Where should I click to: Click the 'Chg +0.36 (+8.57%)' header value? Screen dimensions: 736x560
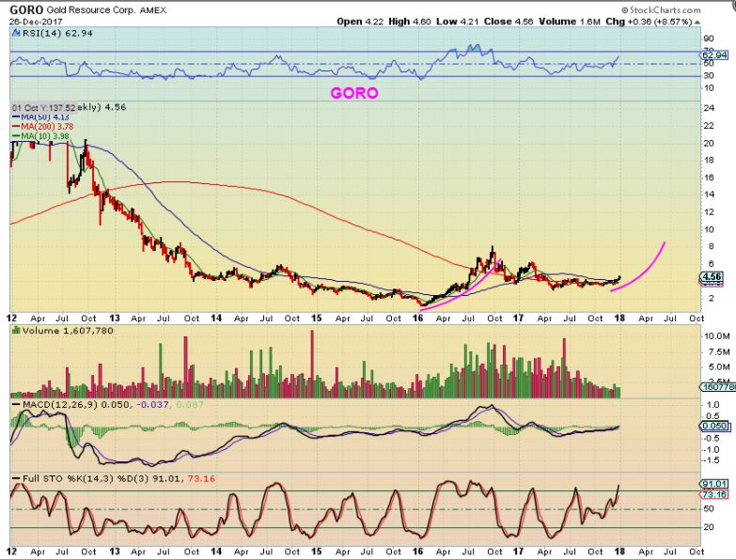coord(649,22)
